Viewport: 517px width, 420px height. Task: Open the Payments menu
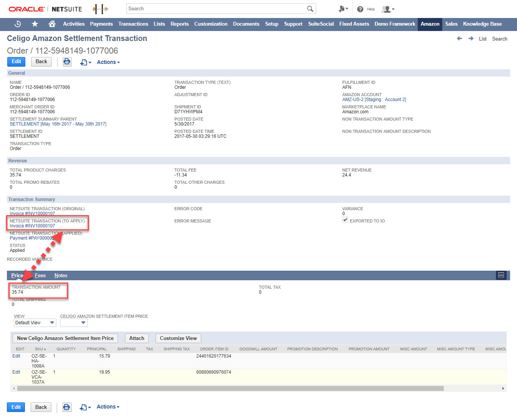(101, 24)
